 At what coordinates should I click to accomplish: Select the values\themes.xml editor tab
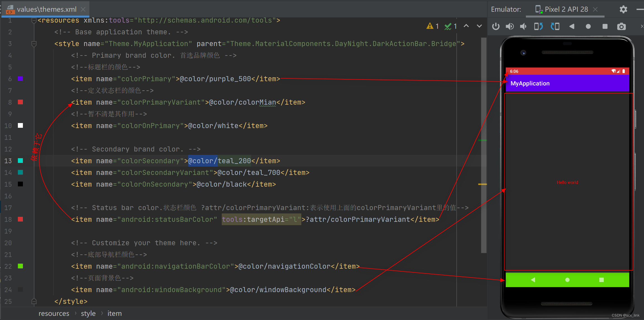(x=46, y=9)
